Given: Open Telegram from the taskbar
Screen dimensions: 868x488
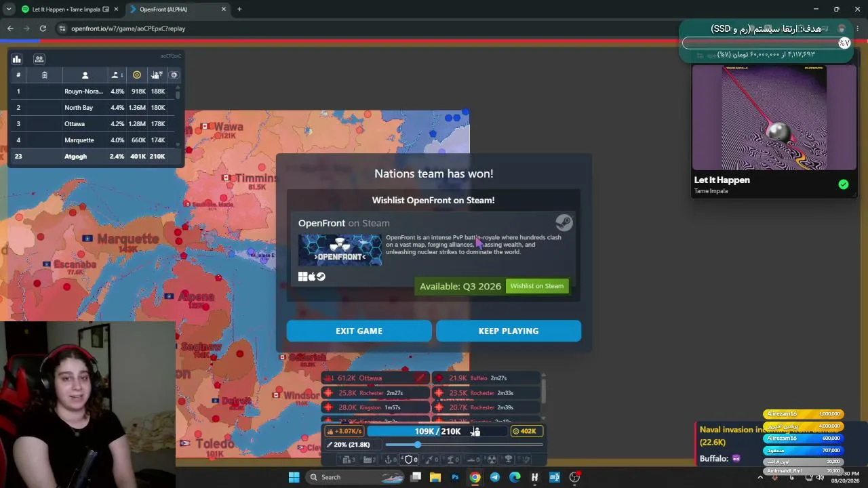Looking at the screenshot, I should click(x=494, y=477).
